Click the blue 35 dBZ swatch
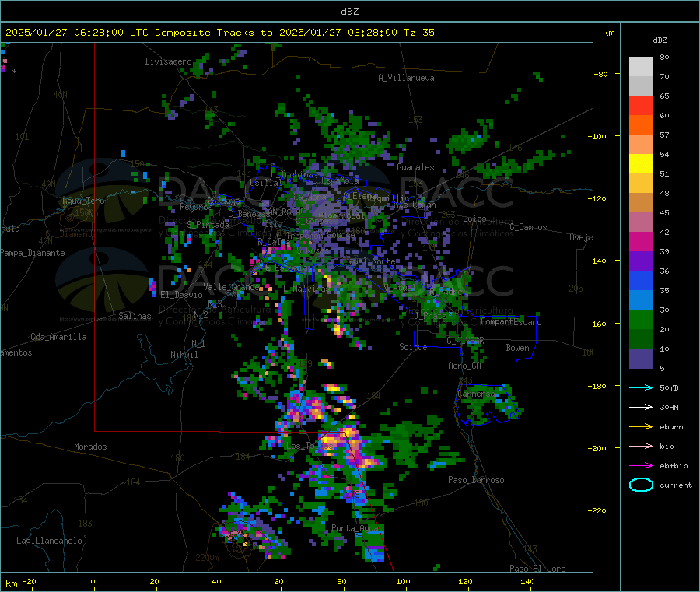Image resolution: width=700 pixels, height=592 pixels. [x=641, y=280]
